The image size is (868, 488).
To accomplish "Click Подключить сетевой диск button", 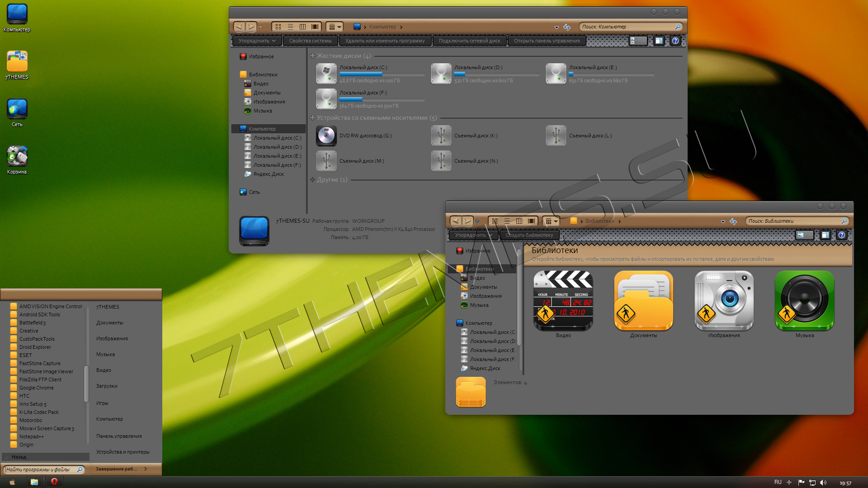I will click(469, 41).
